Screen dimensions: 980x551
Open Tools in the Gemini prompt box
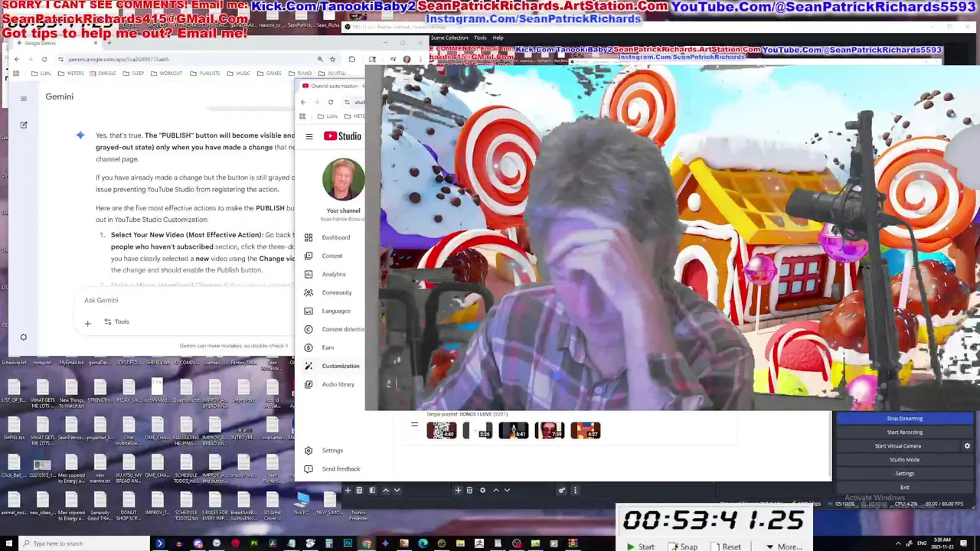pos(116,322)
